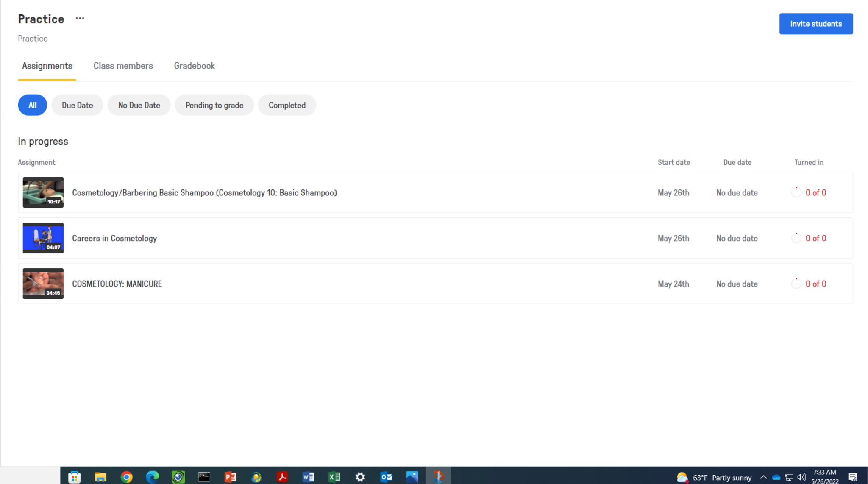Image resolution: width=868 pixels, height=484 pixels.
Task: Show Completed assignments filter
Action: pyautogui.click(x=287, y=105)
